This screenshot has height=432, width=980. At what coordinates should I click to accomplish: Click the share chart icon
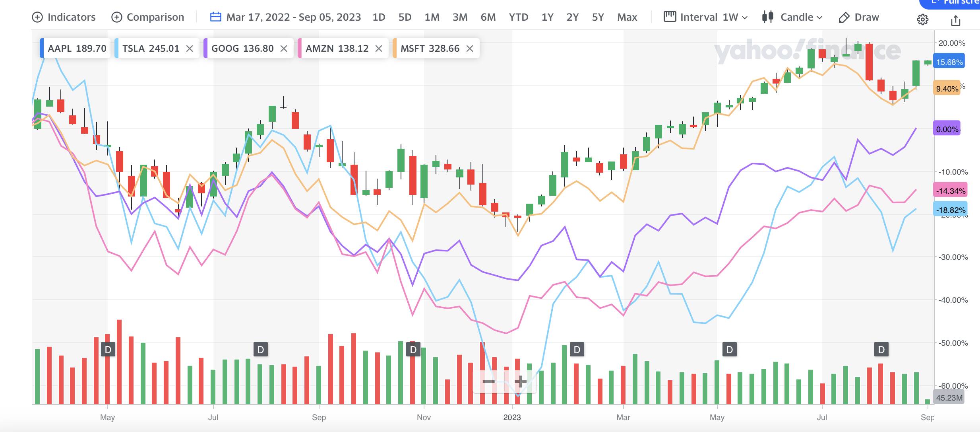[x=955, y=20]
